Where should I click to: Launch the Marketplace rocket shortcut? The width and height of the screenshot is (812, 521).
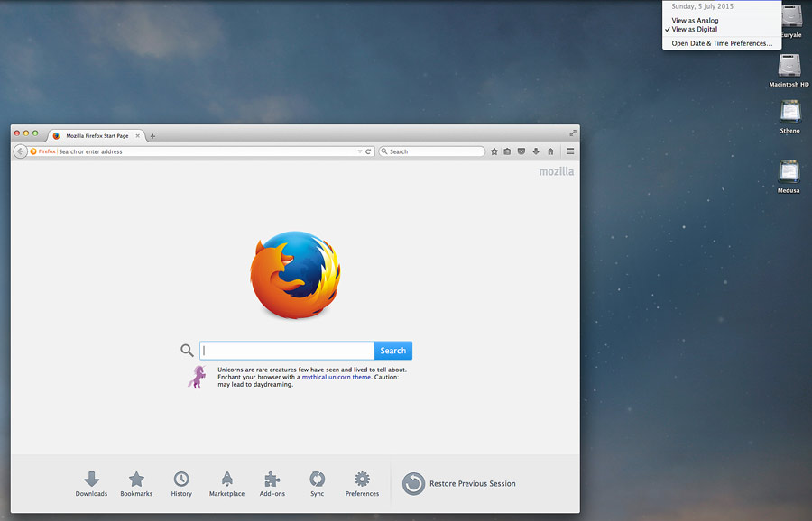point(226,484)
